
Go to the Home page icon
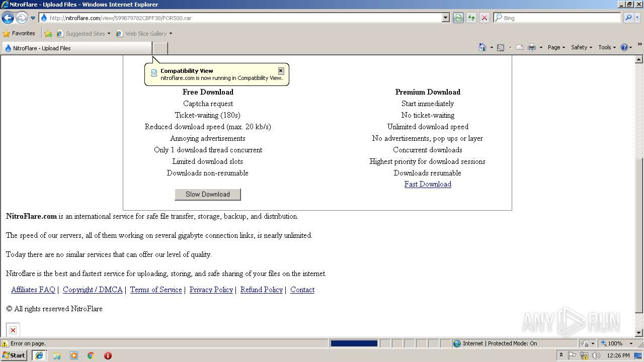click(482, 47)
